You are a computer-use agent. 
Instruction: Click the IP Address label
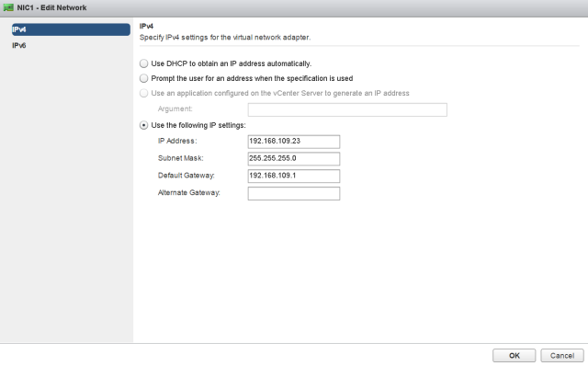pyautogui.click(x=177, y=141)
